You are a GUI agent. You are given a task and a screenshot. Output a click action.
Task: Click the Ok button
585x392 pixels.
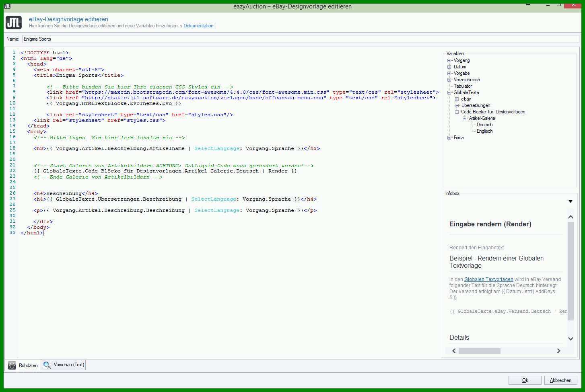525,380
